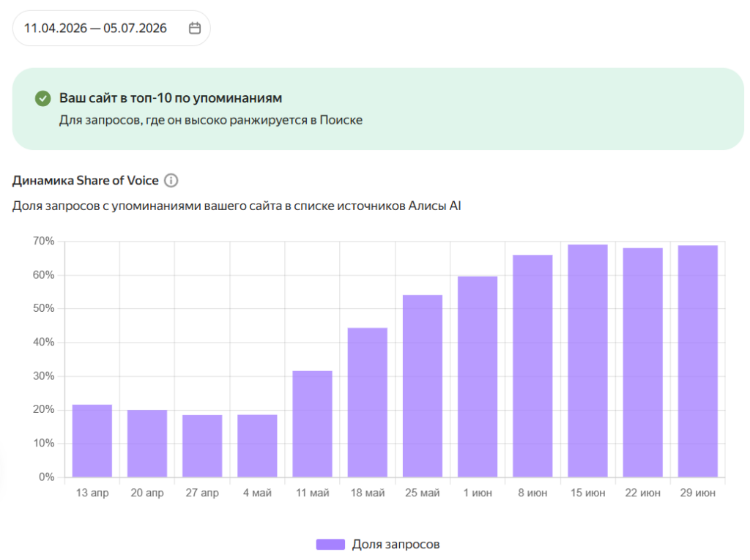Select the 20 апр bar

(147, 444)
